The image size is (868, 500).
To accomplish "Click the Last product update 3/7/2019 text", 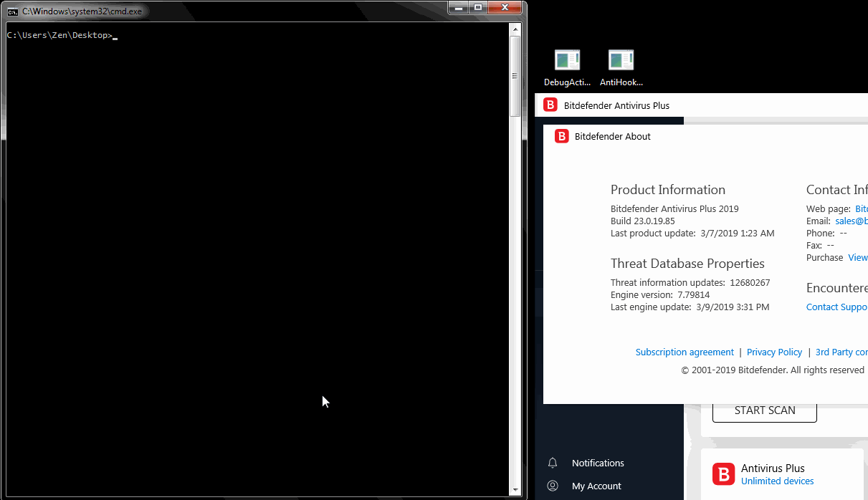I will click(692, 234).
